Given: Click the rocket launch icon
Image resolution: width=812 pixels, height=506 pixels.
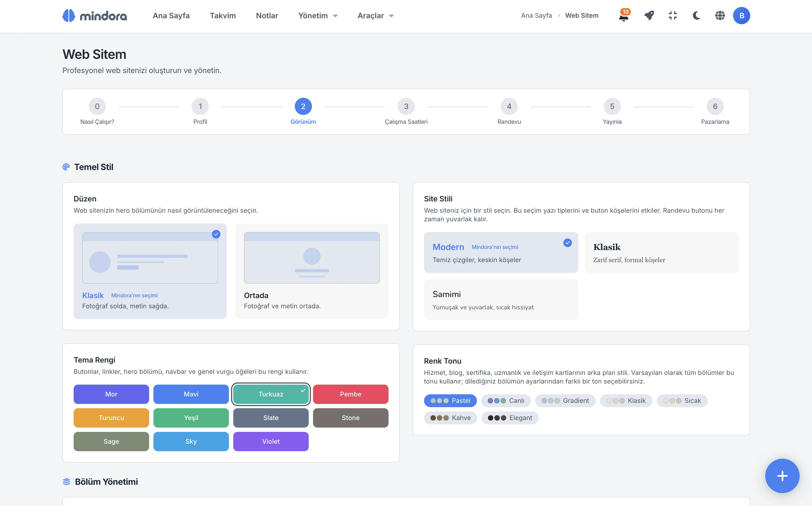Looking at the screenshot, I should click(x=649, y=16).
